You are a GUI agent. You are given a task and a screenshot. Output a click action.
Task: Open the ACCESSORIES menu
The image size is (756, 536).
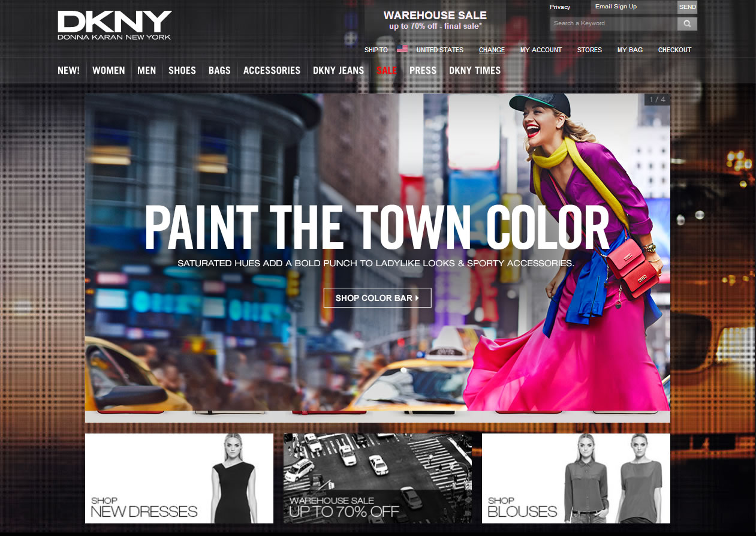pyautogui.click(x=272, y=70)
